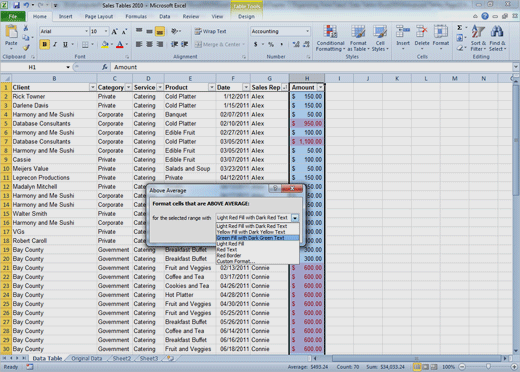The width and height of the screenshot is (520, 372).
Task: Click the Decrease Decimal icon
Action: [306, 44]
